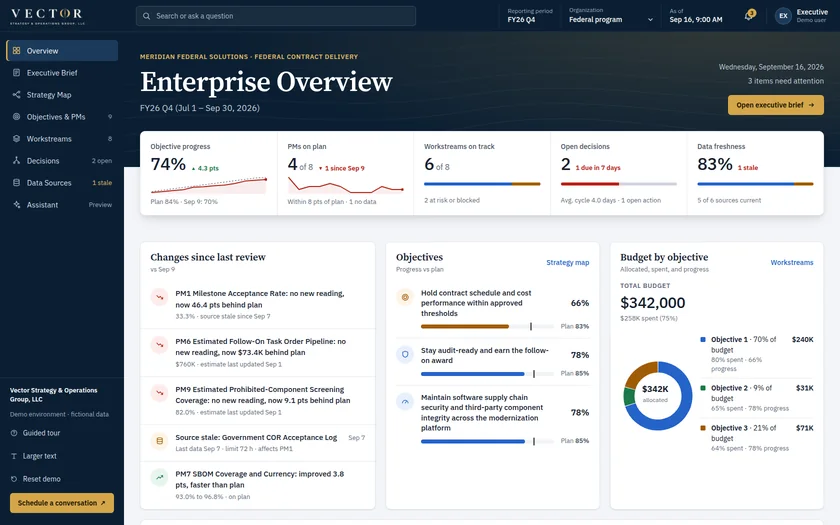Image resolution: width=840 pixels, height=525 pixels.
Task: Click the Overview grid icon in sidebar
Action: 17,50
